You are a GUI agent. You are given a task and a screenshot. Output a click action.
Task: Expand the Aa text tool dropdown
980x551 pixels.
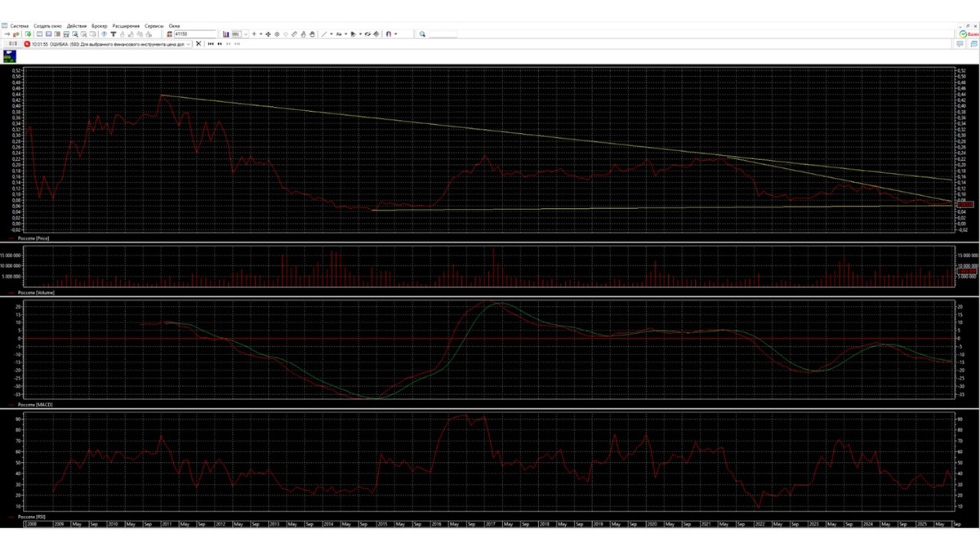pos(345,34)
